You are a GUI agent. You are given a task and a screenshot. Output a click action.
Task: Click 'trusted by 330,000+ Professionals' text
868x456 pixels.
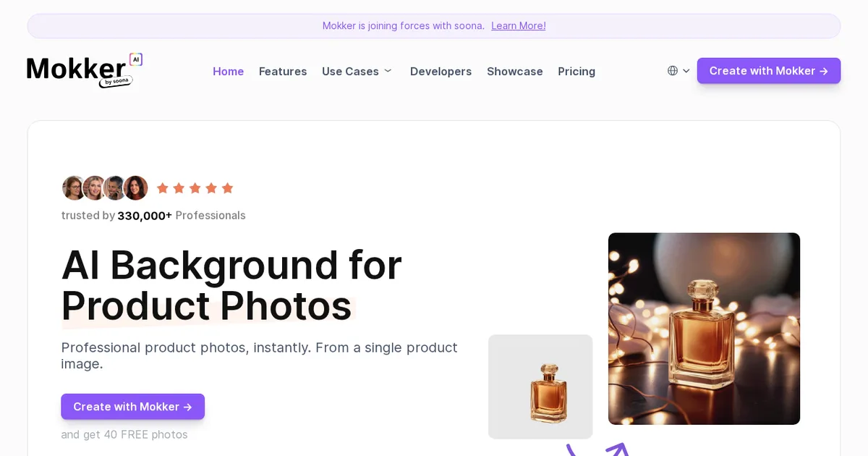click(153, 216)
